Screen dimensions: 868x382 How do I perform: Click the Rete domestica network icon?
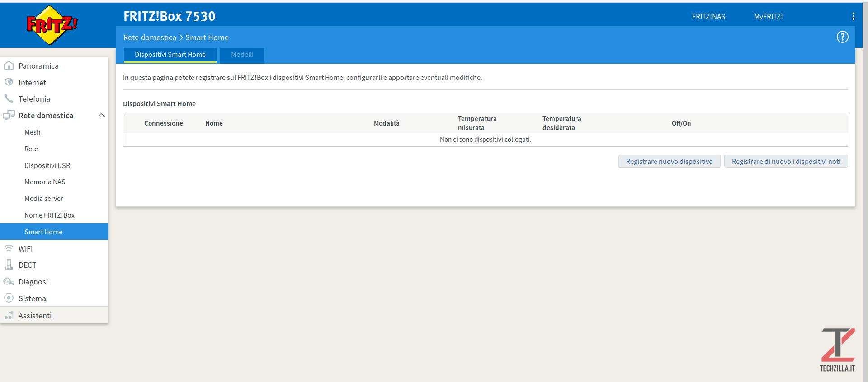[x=9, y=116]
